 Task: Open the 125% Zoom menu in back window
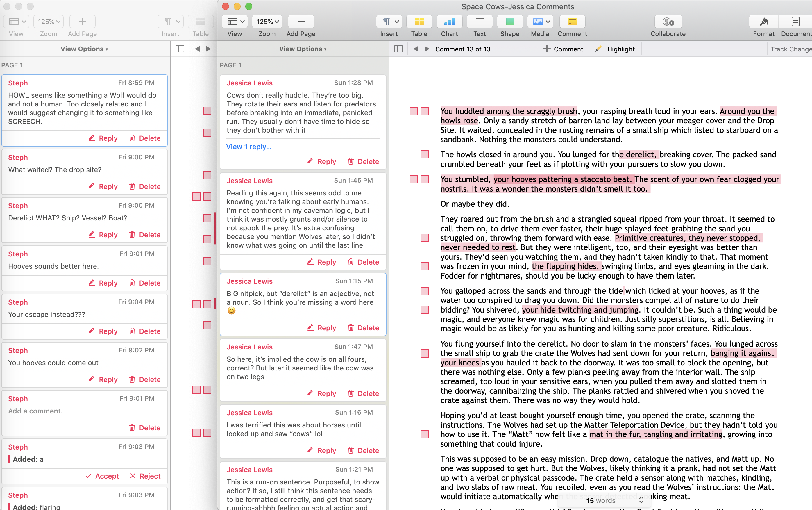pos(49,22)
